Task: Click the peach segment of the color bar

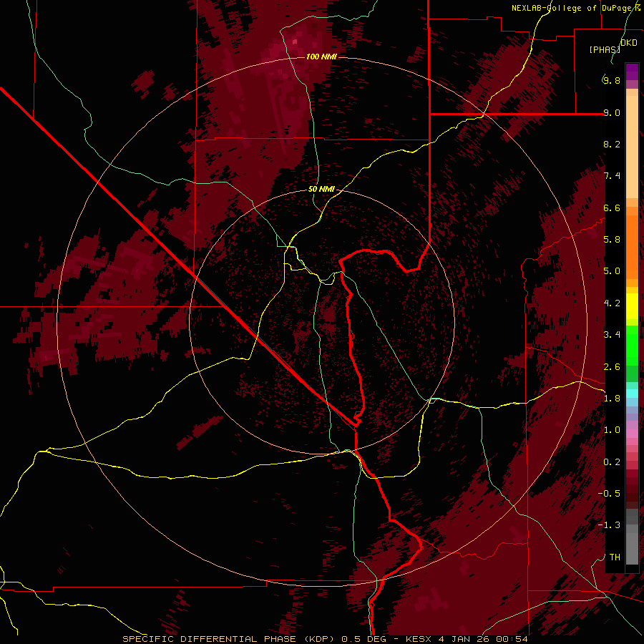Action: [x=632, y=147]
